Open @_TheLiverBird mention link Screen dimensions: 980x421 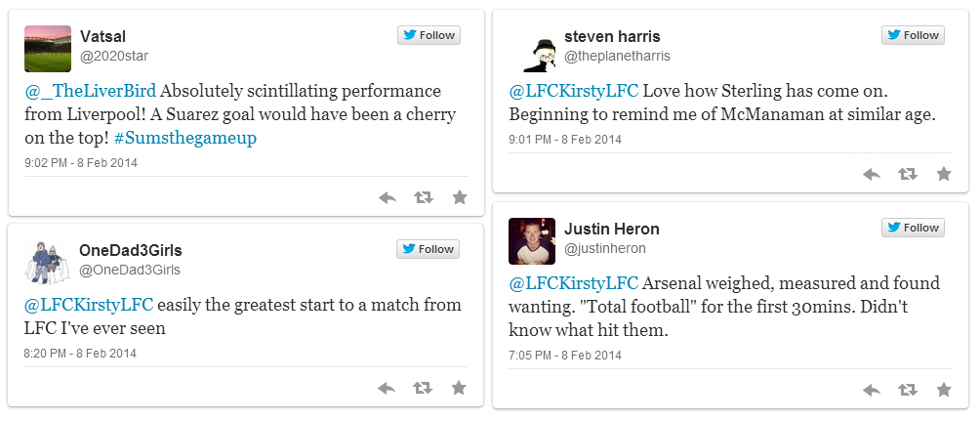coord(92,91)
